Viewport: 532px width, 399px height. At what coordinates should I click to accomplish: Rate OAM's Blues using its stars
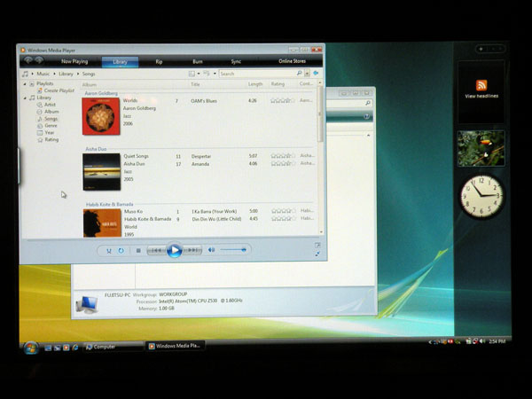(283, 100)
